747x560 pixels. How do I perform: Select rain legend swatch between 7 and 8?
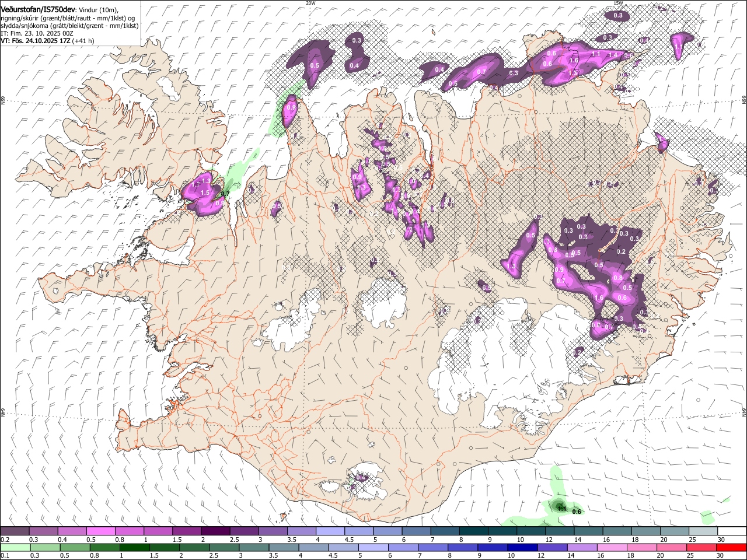tap(433, 547)
